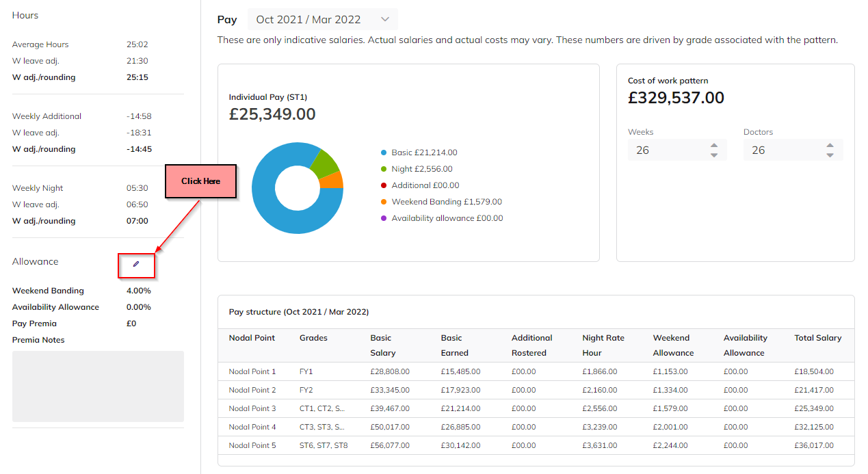The height and width of the screenshot is (474, 868).
Task: Click the Grades column header
Action: coord(313,338)
